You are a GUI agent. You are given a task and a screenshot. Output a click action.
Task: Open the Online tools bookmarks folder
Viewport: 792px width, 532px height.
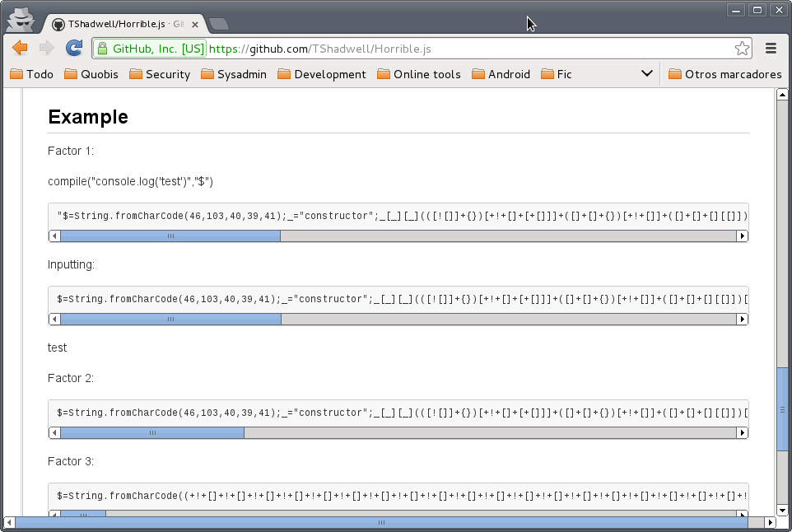click(419, 74)
